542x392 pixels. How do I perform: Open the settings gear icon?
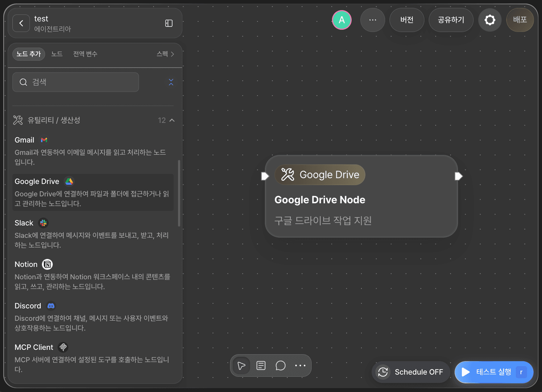(x=490, y=20)
